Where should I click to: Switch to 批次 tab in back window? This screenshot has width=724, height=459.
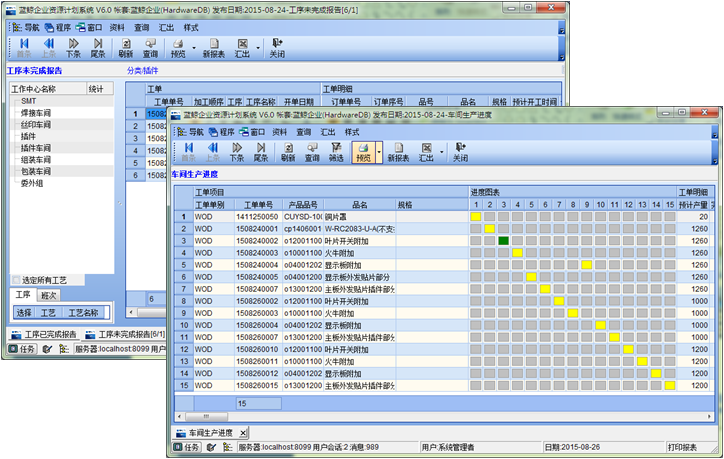click(48, 296)
